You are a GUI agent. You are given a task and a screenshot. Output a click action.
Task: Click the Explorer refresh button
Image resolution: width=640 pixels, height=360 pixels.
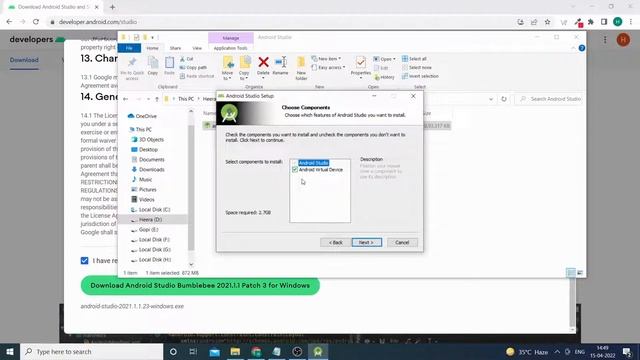504,99
